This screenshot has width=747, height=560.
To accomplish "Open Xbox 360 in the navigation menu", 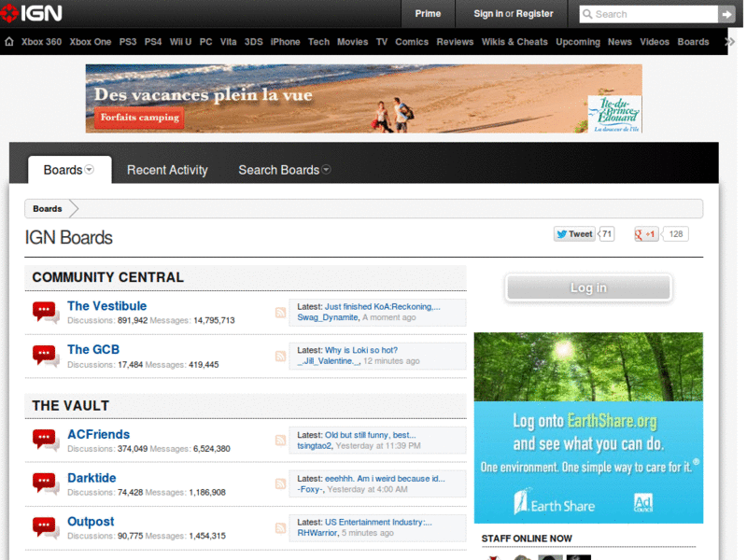I will point(41,42).
